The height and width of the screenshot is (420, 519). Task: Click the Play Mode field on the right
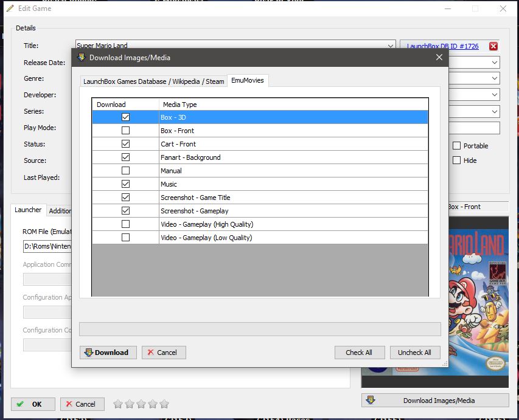coord(475,128)
